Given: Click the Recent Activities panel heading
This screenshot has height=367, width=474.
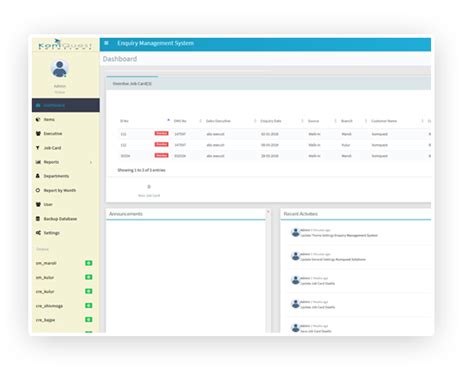Looking at the screenshot, I should [301, 214].
